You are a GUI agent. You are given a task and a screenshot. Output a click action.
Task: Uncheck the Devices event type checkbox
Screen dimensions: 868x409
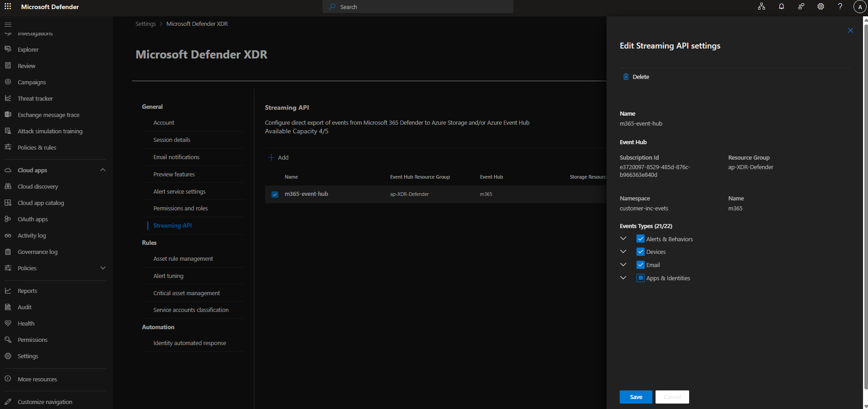click(x=641, y=252)
